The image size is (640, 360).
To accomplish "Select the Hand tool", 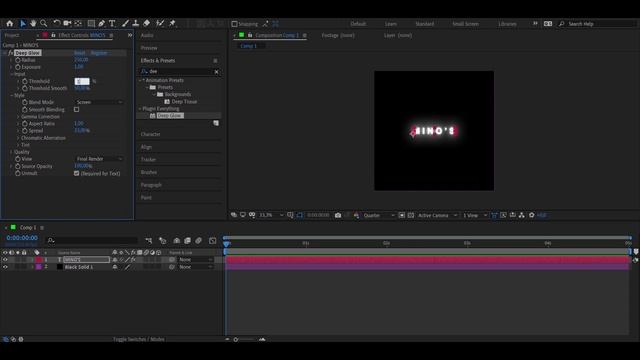I will coord(33,24).
